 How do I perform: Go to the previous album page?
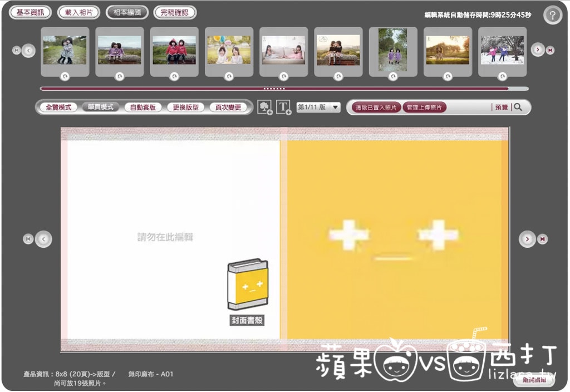(43, 239)
